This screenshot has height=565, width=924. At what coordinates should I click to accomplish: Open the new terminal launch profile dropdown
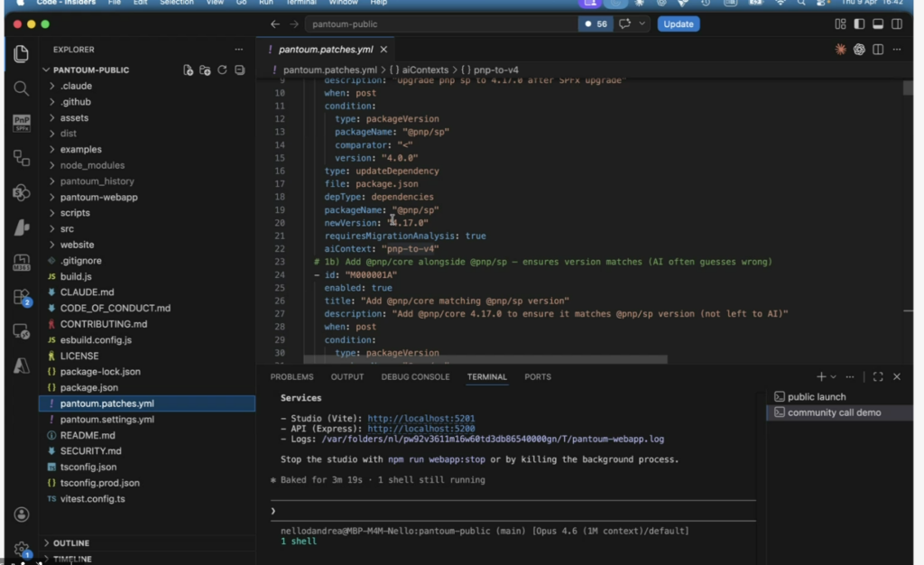point(833,376)
